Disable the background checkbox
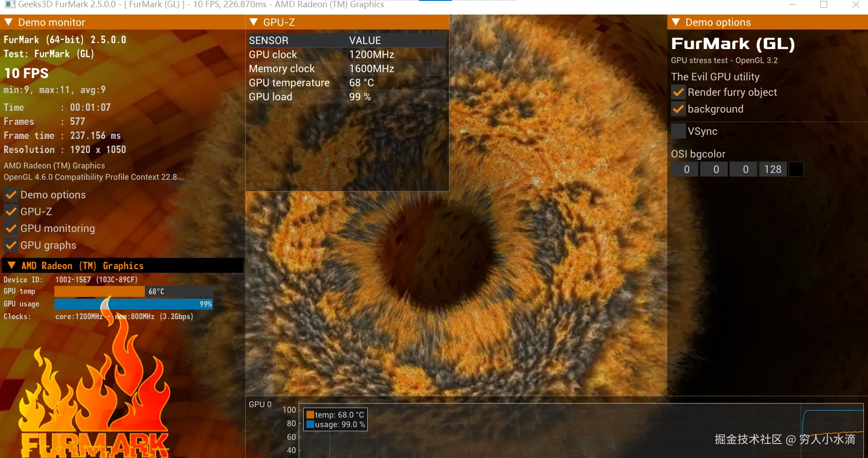868x458 pixels. 678,109
